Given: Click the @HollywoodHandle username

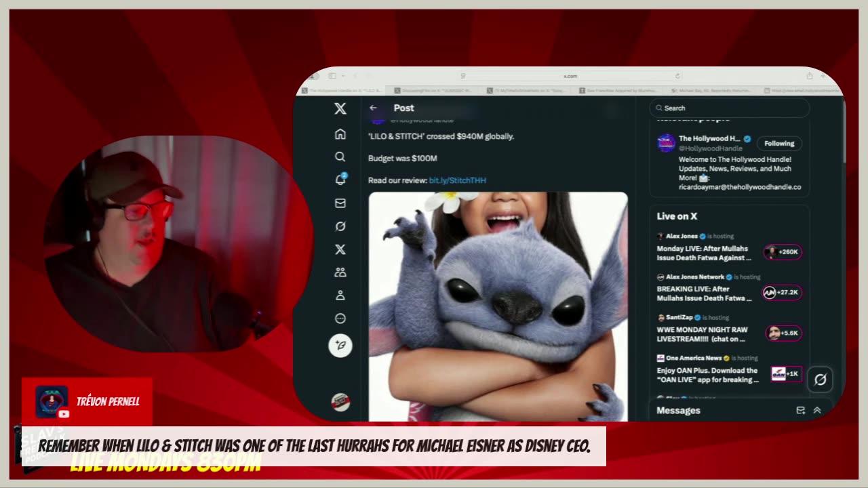Looking at the screenshot, I should [711, 148].
